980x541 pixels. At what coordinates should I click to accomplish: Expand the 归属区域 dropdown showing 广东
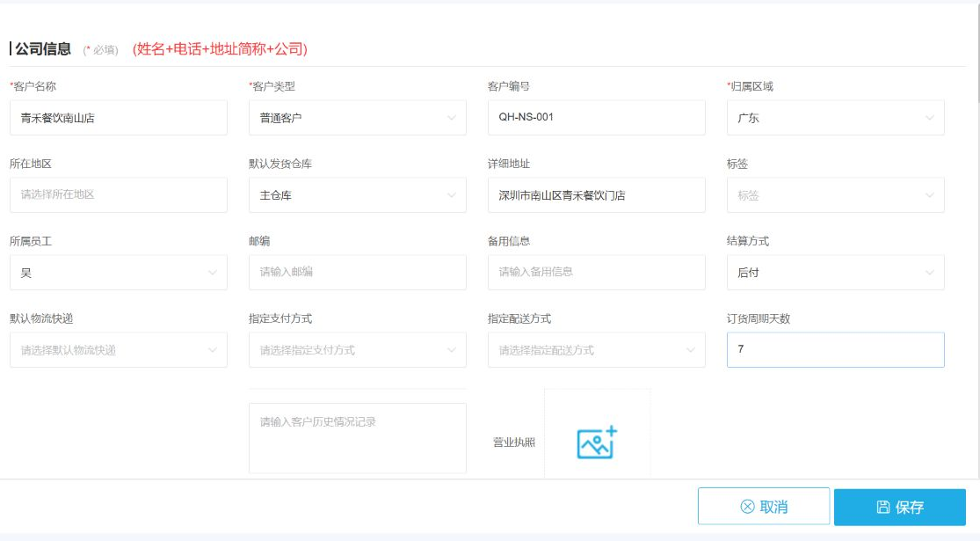coord(836,118)
